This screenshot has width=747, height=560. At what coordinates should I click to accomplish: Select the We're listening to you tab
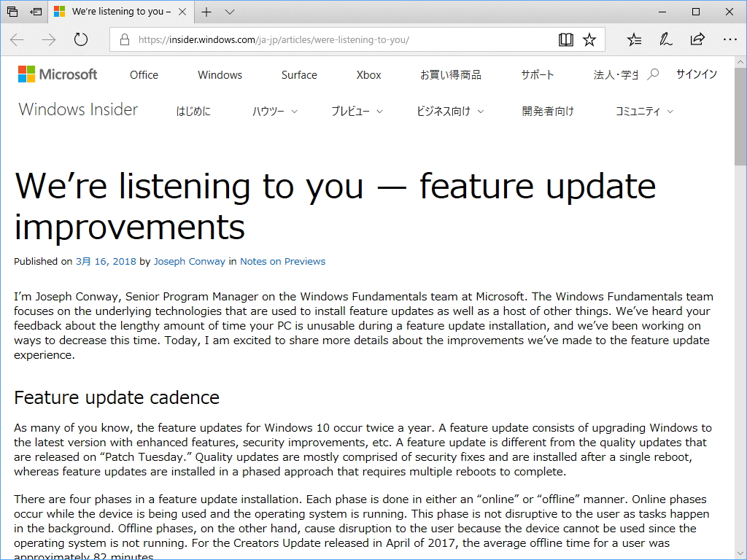(117, 12)
